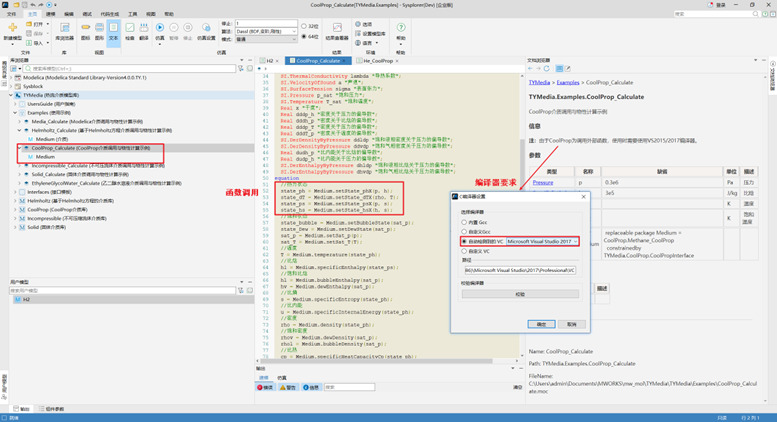
Task: Click the filter icon beside library search
Action: (241, 68)
